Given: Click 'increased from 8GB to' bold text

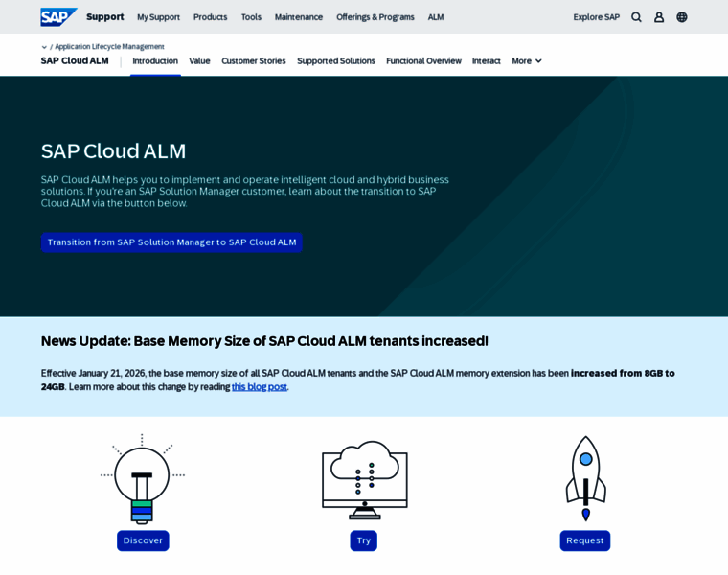Looking at the screenshot, I should [623, 374].
